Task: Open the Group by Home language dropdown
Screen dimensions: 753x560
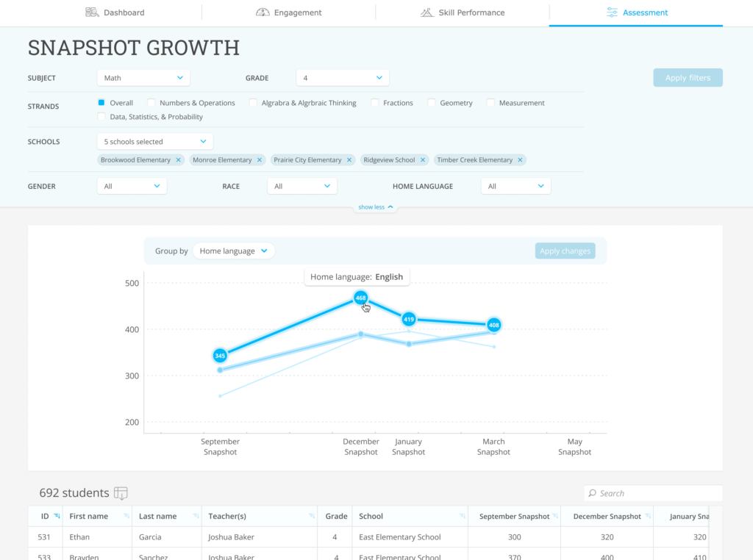Action: [x=234, y=251]
